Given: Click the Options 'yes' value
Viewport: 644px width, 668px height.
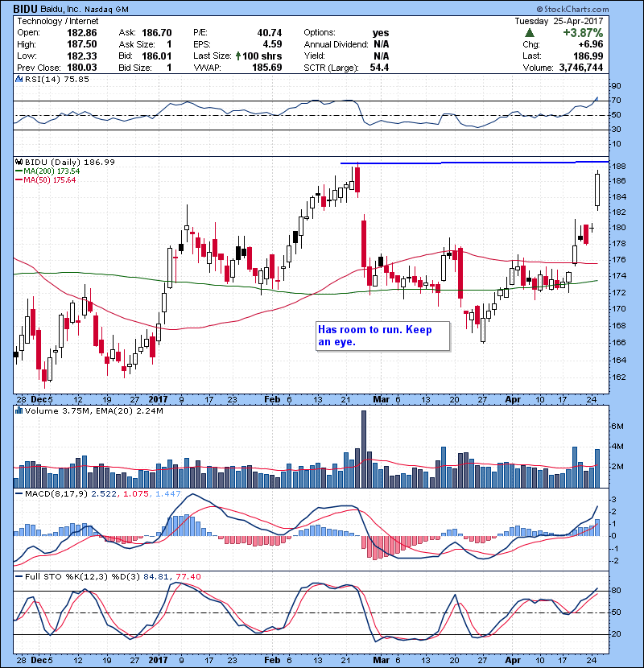Looking at the screenshot, I should (380, 33).
